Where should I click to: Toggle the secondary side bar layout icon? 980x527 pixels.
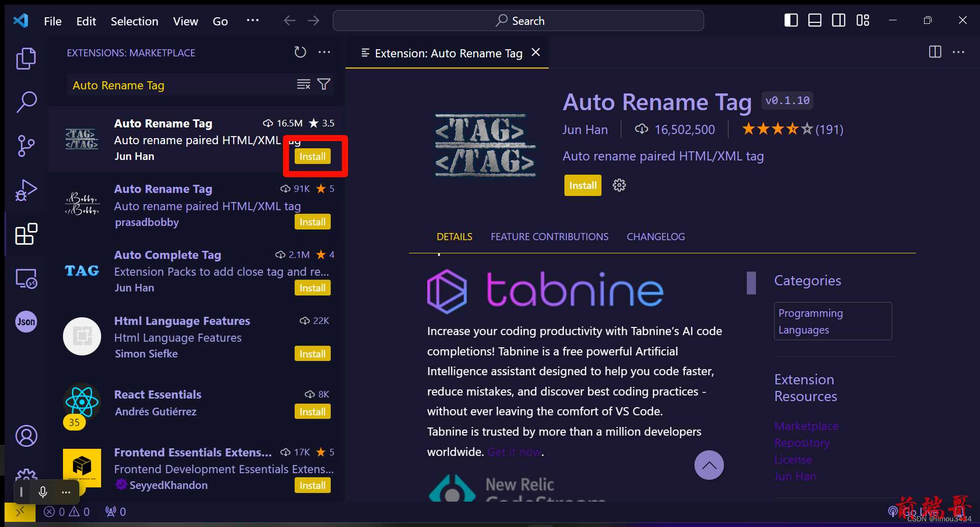(x=839, y=20)
